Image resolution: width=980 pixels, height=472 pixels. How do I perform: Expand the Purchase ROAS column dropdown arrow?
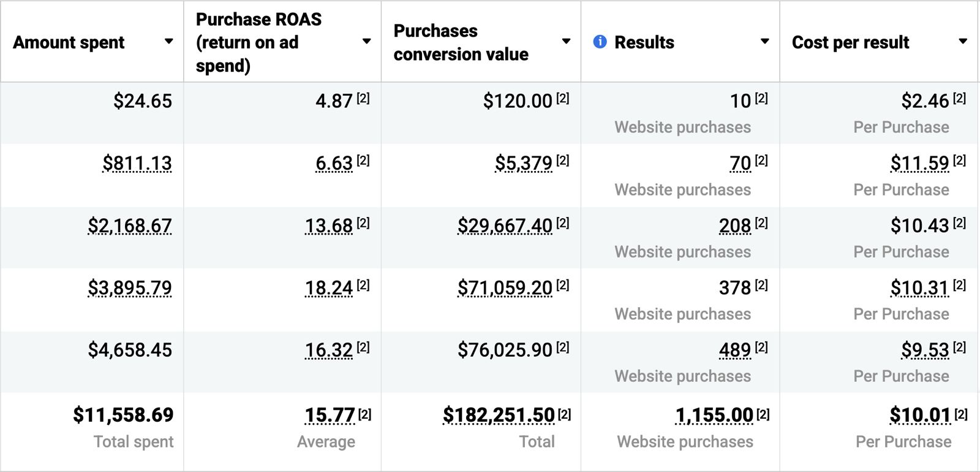tap(366, 42)
